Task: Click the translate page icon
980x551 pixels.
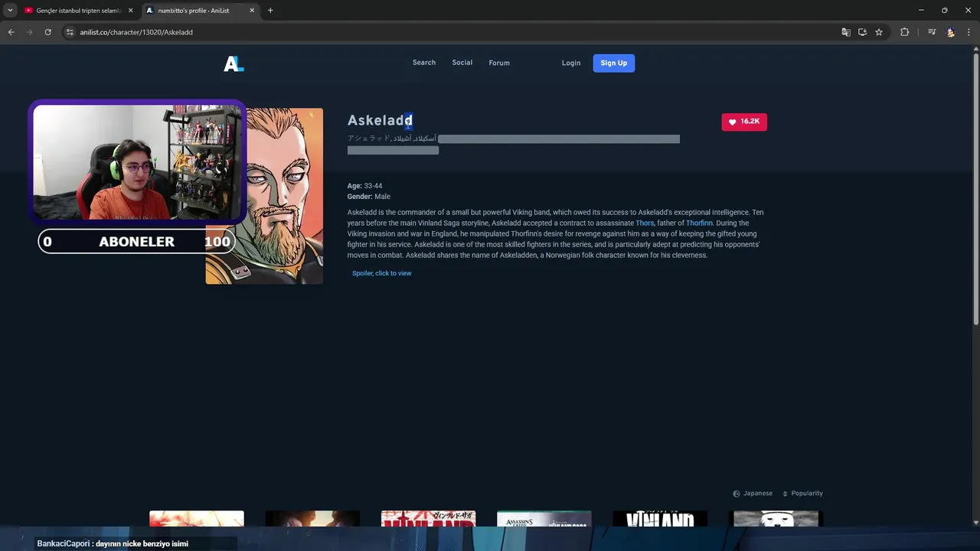Action: [x=846, y=32]
